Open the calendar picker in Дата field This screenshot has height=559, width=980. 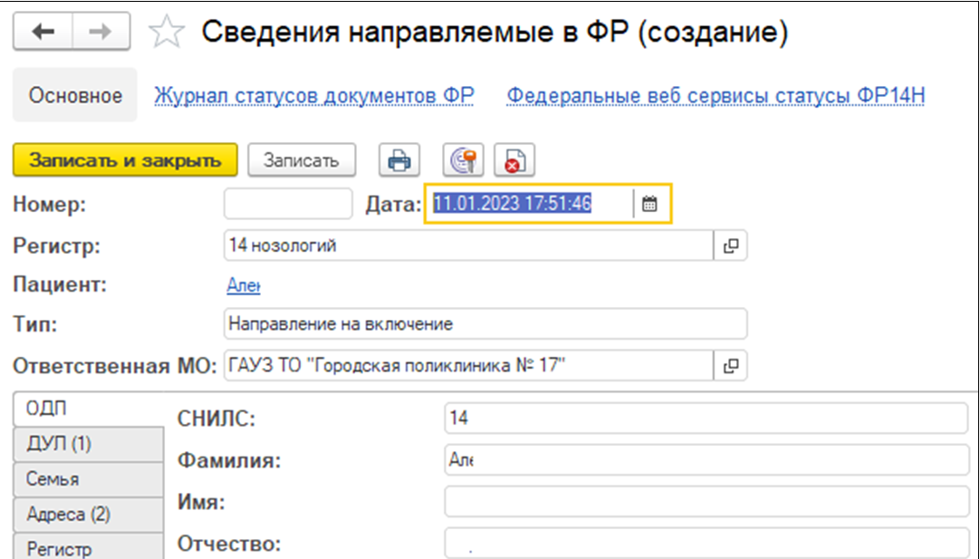click(x=649, y=204)
